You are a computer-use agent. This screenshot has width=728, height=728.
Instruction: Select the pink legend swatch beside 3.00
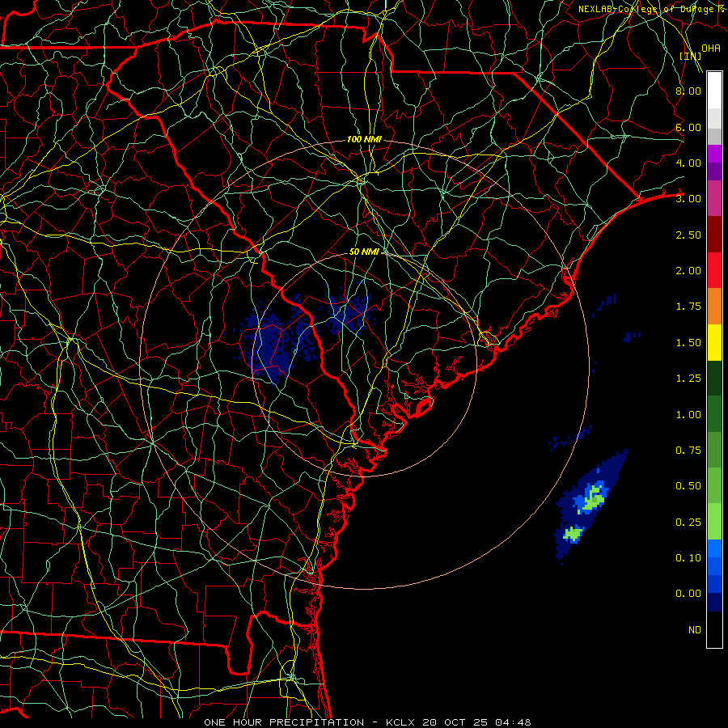pos(714,198)
